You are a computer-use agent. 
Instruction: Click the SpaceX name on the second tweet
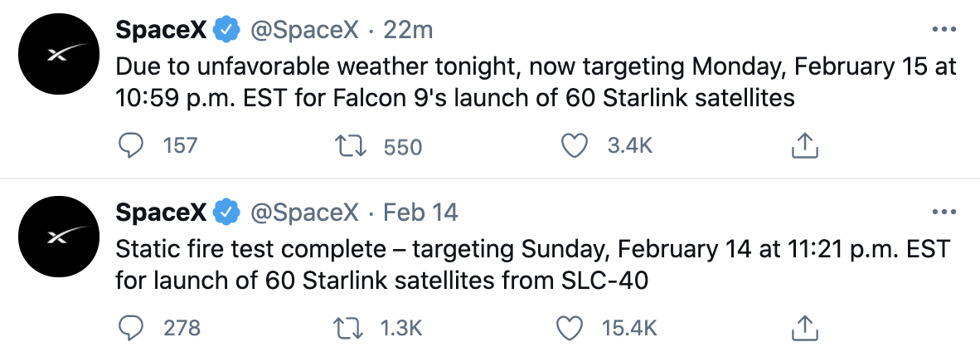[162, 213]
